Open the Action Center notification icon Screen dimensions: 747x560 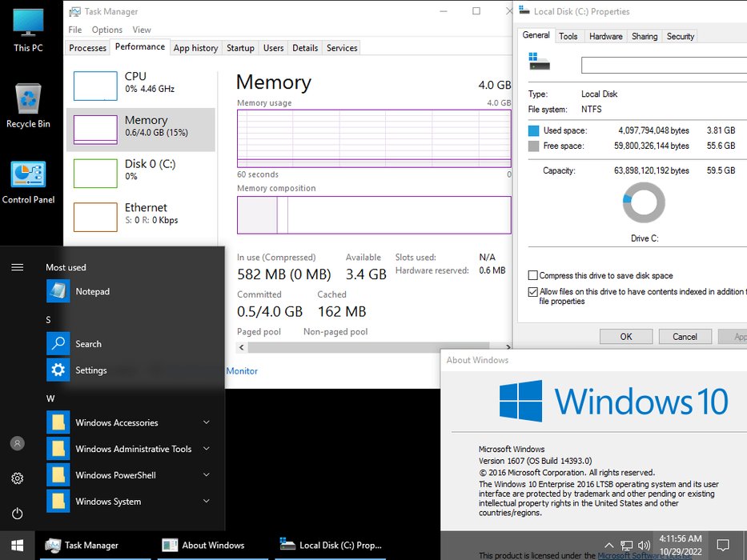(x=723, y=546)
